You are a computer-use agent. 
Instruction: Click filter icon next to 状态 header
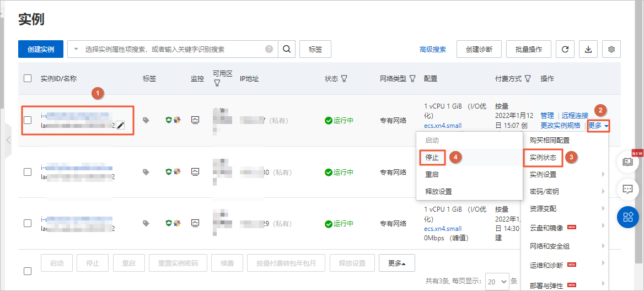click(x=344, y=78)
